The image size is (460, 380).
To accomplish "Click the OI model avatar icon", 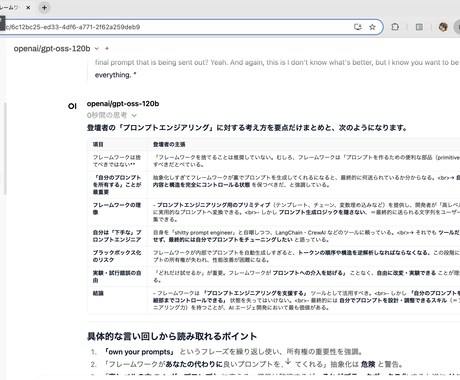I will (x=72, y=106).
